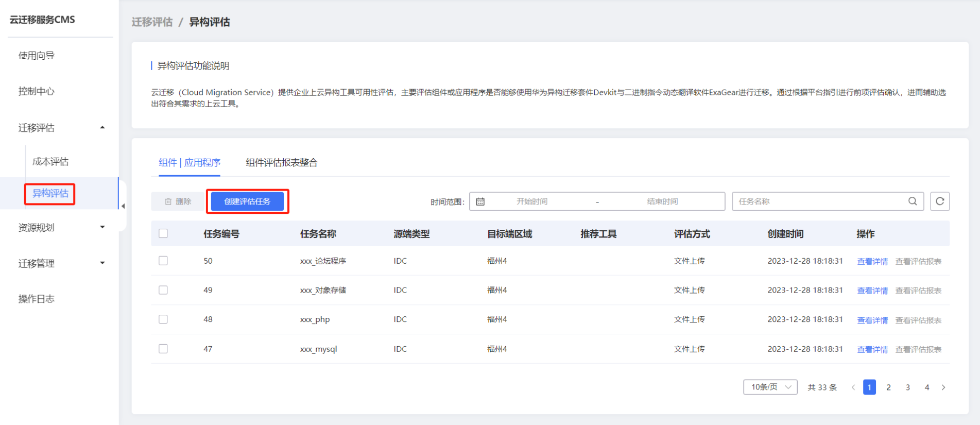Click the 云迁移服务CMS title
Image resolution: width=980 pixels, height=425 pixels.
coord(42,20)
